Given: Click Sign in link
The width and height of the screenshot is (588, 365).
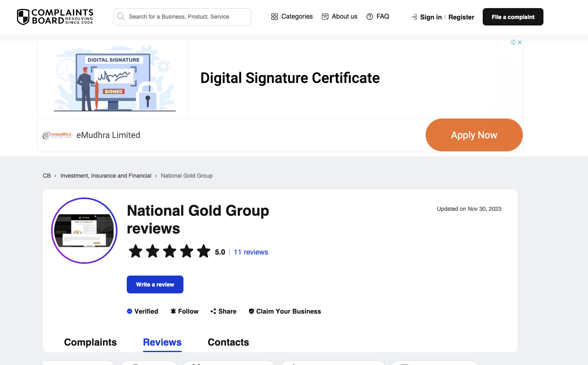Looking at the screenshot, I should (x=431, y=17).
